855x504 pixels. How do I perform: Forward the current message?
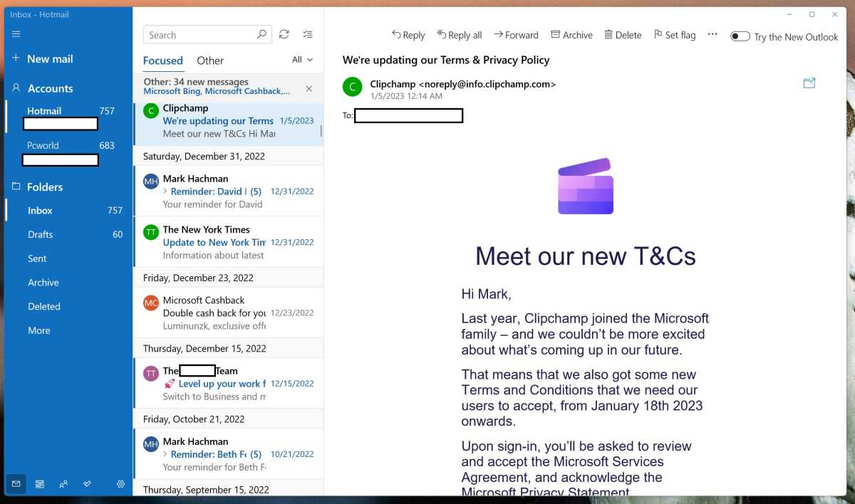(517, 35)
